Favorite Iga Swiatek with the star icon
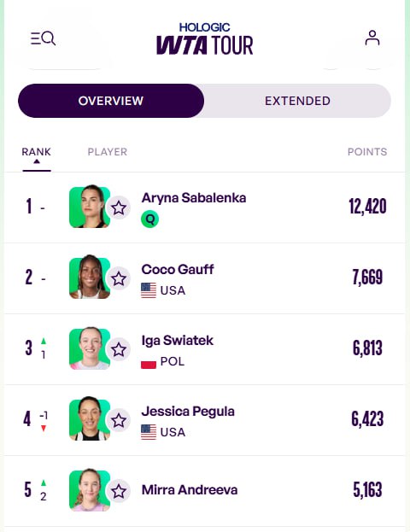This screenshot has height=532, width=410. coord(119,349)
